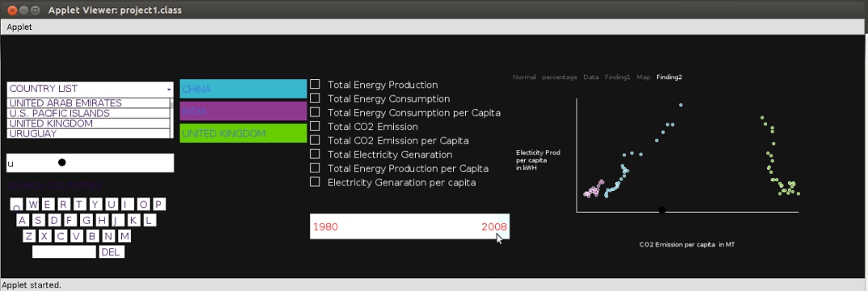Tap the U key on on-screen keyboard
Image resolution: width=868 pixels, height=291 pixels.
111,205
